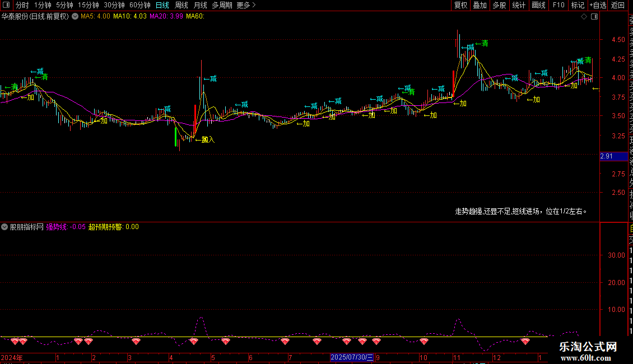The image size is (633, 364).
Task: Click the 叠加 overlay button
Action: pyautogui.click(x=480, y=5)
